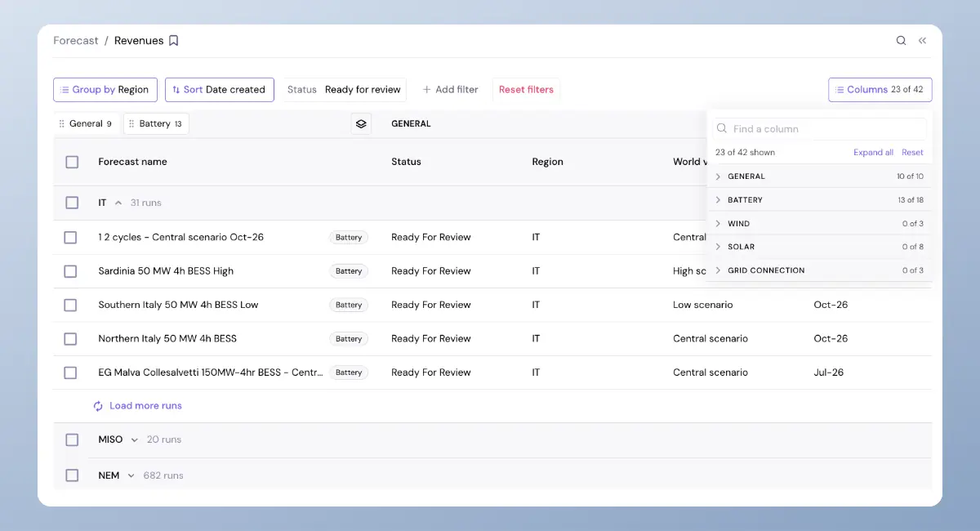This screenshot has height=531, width=980.
Task: Grab the drag handle on General group chip
Action: click(61, 124)
